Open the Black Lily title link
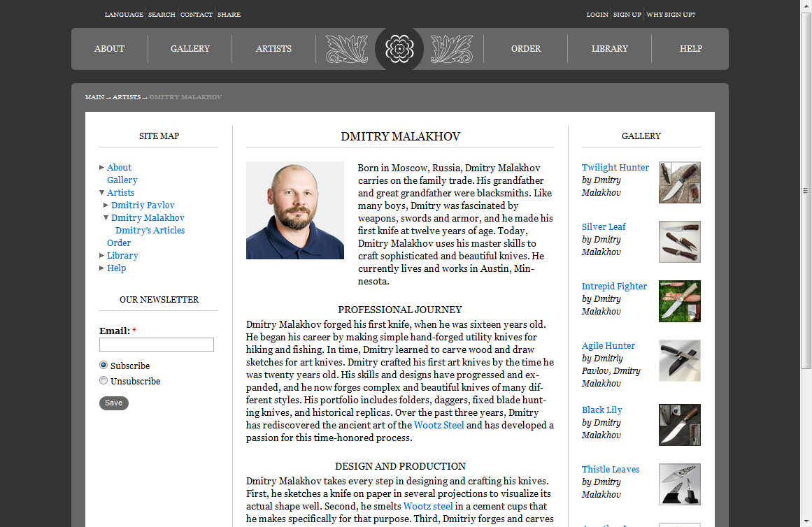The height and width of the screenshot is (527, 812). click(x=601, y=410)
